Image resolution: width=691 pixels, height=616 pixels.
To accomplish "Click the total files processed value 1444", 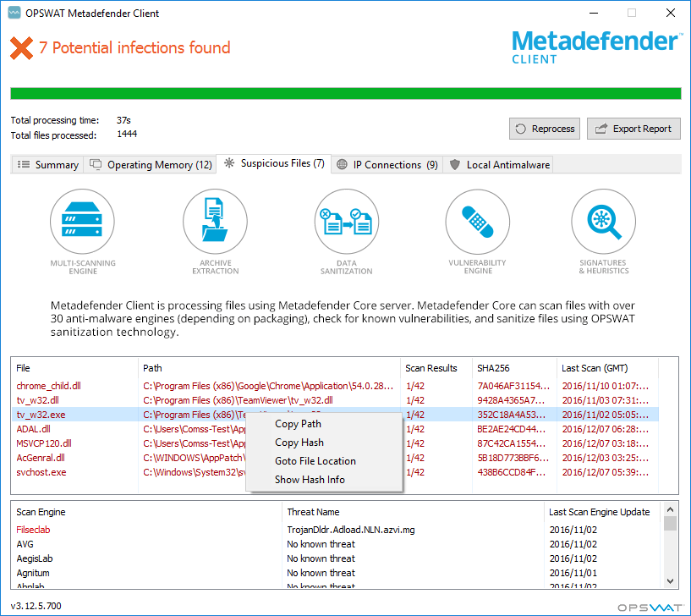I will (127, 134).
